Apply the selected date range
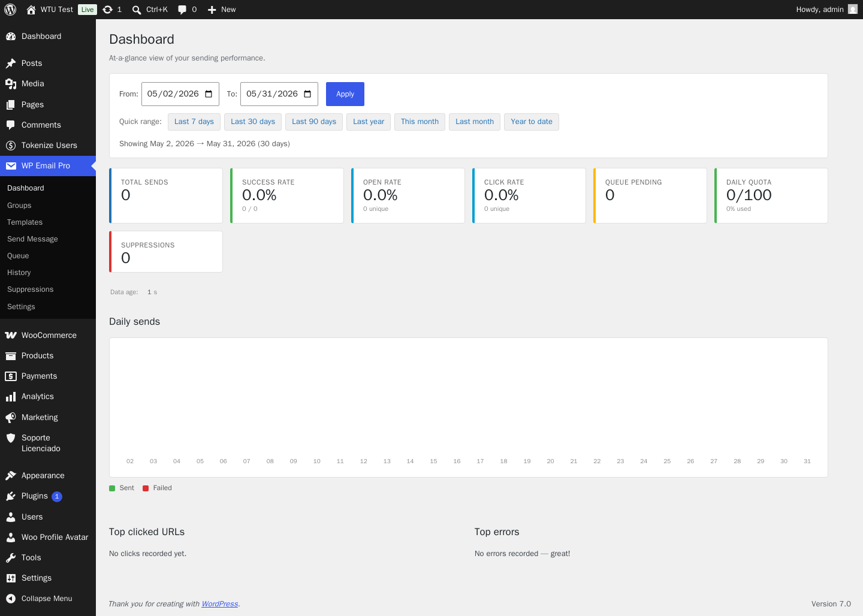Viewport: 863px width, 616px height. click(345, 94)
